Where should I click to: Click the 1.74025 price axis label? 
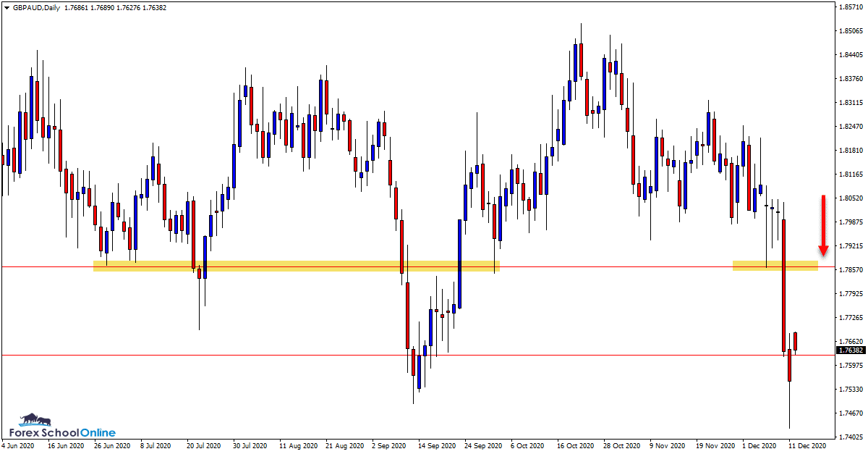coord(851,437)
